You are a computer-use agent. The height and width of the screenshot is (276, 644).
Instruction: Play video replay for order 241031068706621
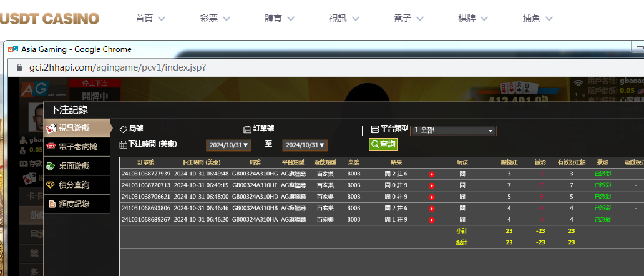tap(431, 197)
